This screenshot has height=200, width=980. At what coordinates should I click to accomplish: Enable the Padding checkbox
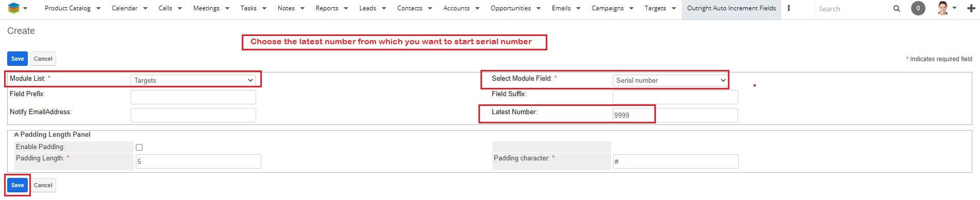[x=139, y=147]
